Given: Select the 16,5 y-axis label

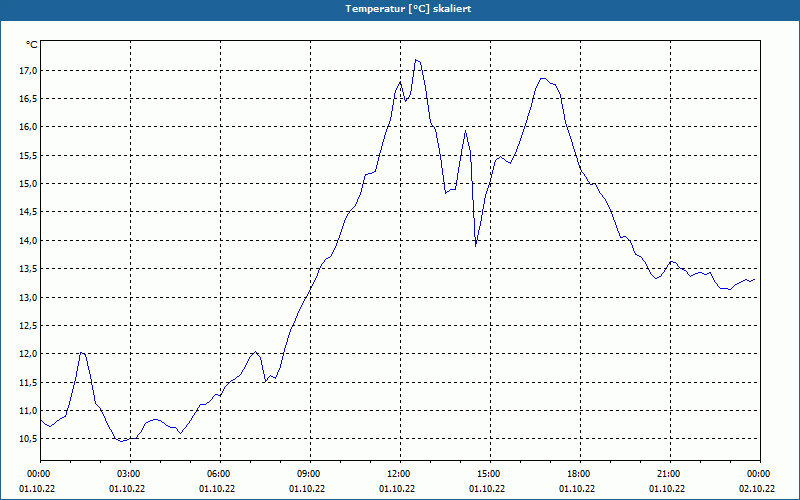Looking at the screenshot, I should click(29, 98).
